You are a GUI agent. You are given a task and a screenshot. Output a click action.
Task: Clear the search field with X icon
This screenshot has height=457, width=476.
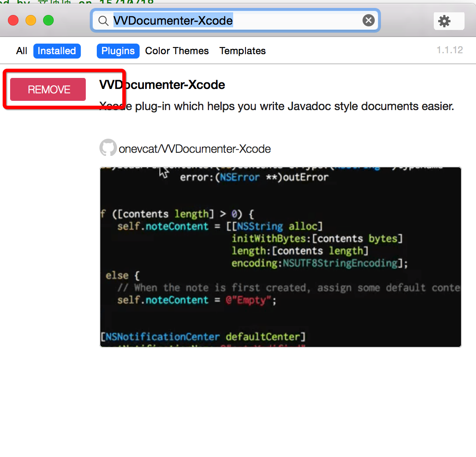pyautogui.click(x=368, y=20)
